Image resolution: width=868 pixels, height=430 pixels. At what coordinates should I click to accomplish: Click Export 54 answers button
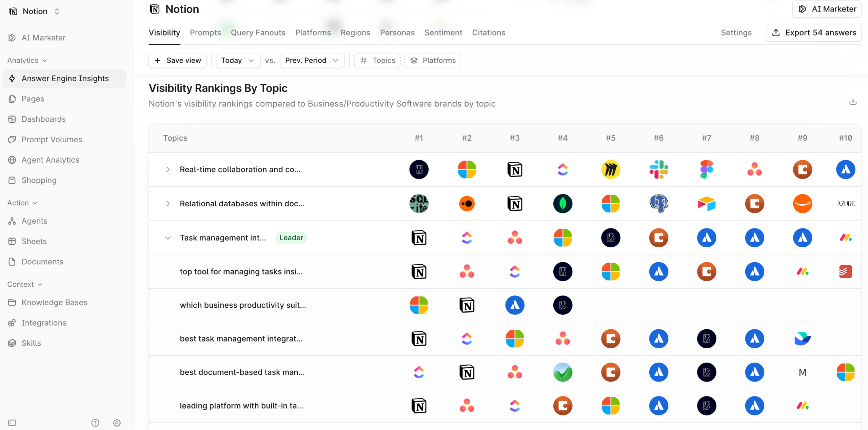coord(814,33)
